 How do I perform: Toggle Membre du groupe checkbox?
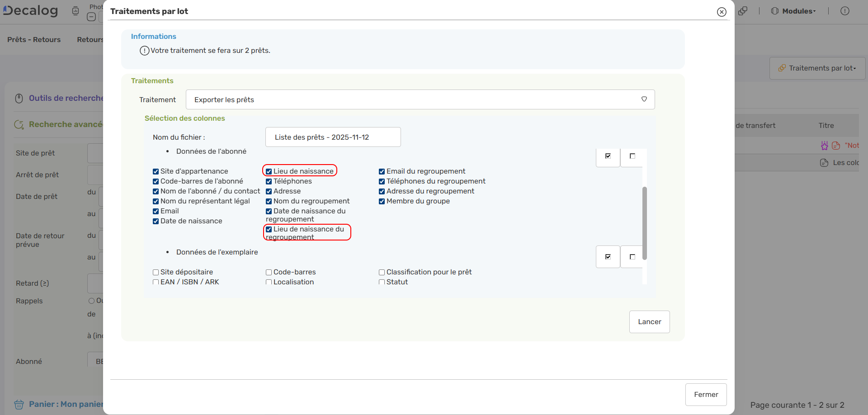click(382, 201)
